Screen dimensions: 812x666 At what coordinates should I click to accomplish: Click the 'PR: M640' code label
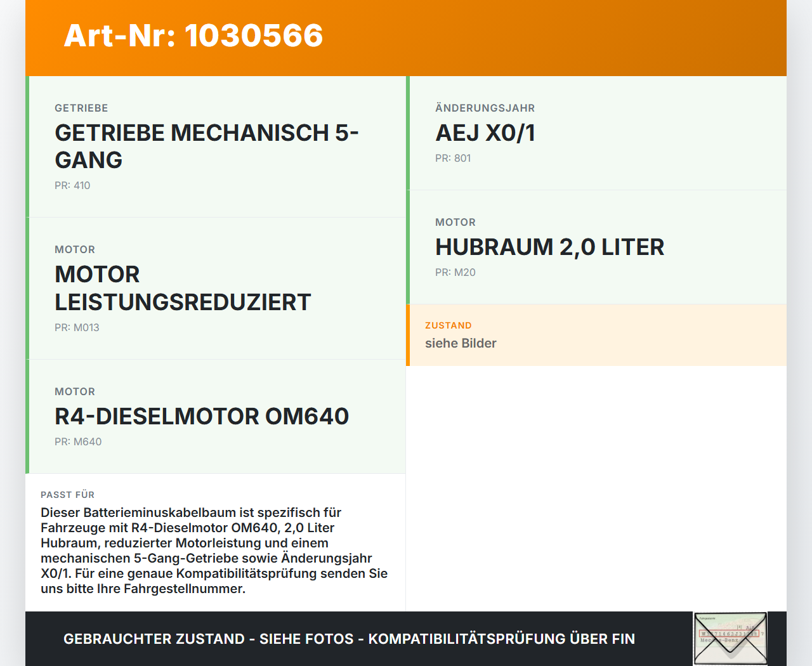(78, 441)
